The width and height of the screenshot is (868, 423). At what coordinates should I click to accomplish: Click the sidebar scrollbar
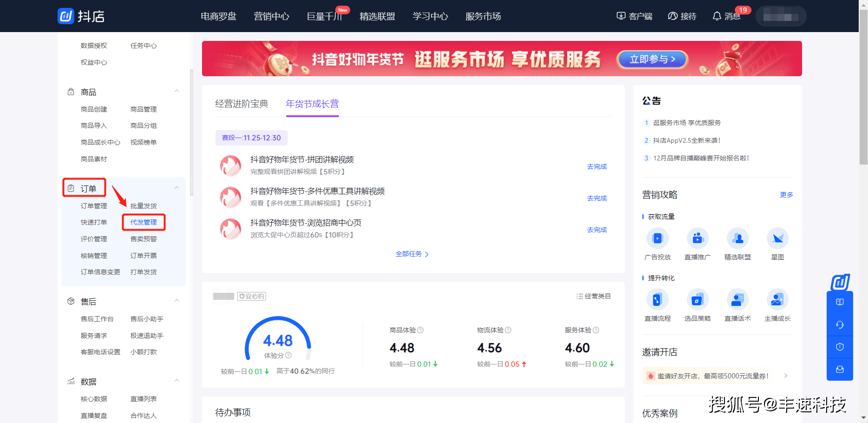pos(191,132)
